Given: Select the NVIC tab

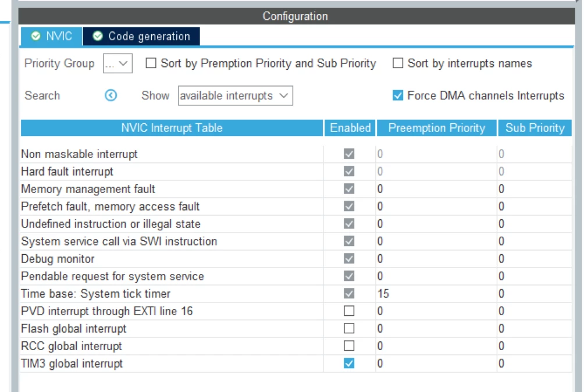Looking at the screenshot, I should point(51,37).
